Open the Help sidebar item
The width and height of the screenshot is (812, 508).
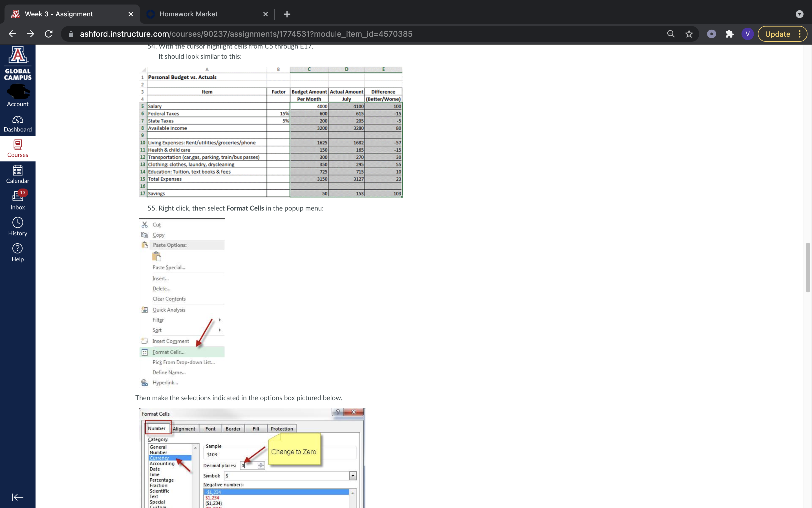(18, 253)
